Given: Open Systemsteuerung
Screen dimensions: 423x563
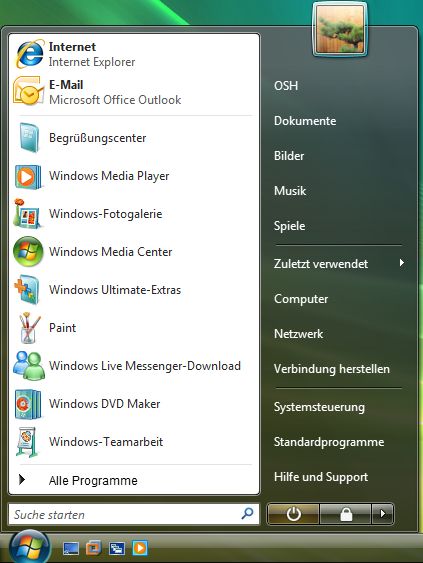Looking at the screenshot, I should (319, 407).
